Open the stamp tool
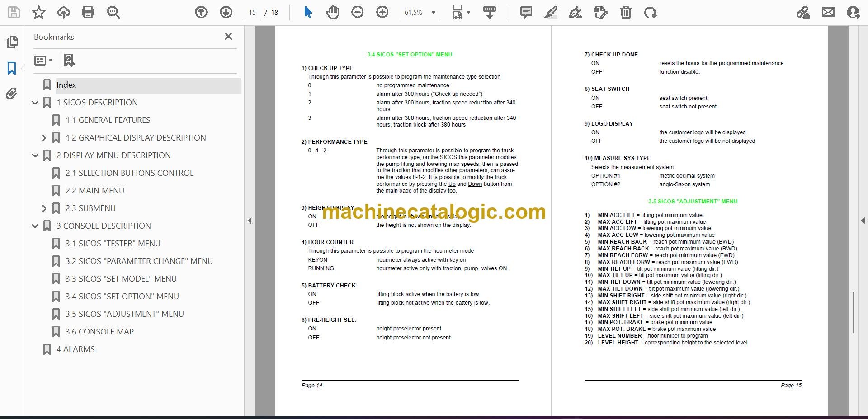This screenshot has height=419, width=868. pos(601,12)
